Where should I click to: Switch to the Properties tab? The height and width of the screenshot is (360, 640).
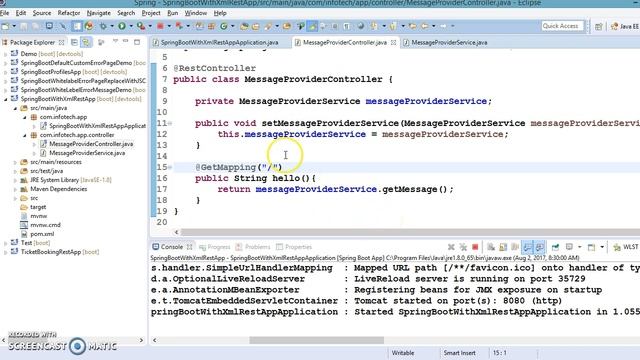tap(294, 247)
